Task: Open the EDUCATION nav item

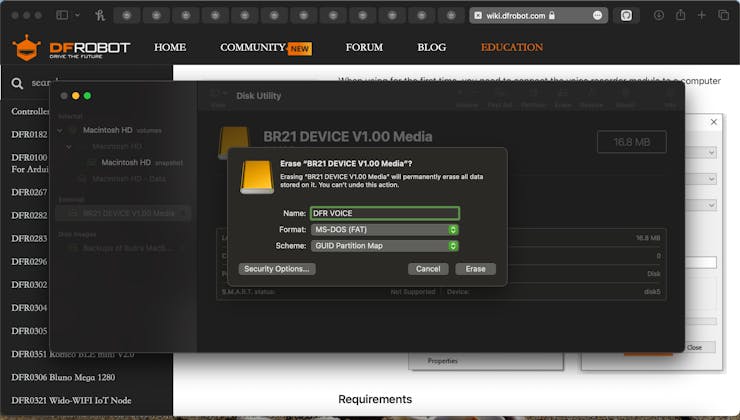Action: coord(512,47)
